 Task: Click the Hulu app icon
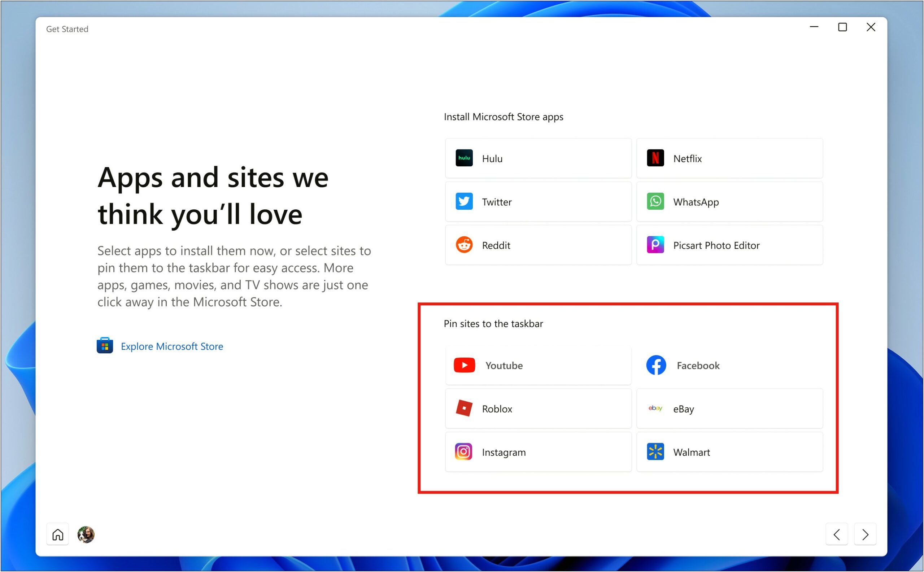point(465,158)
